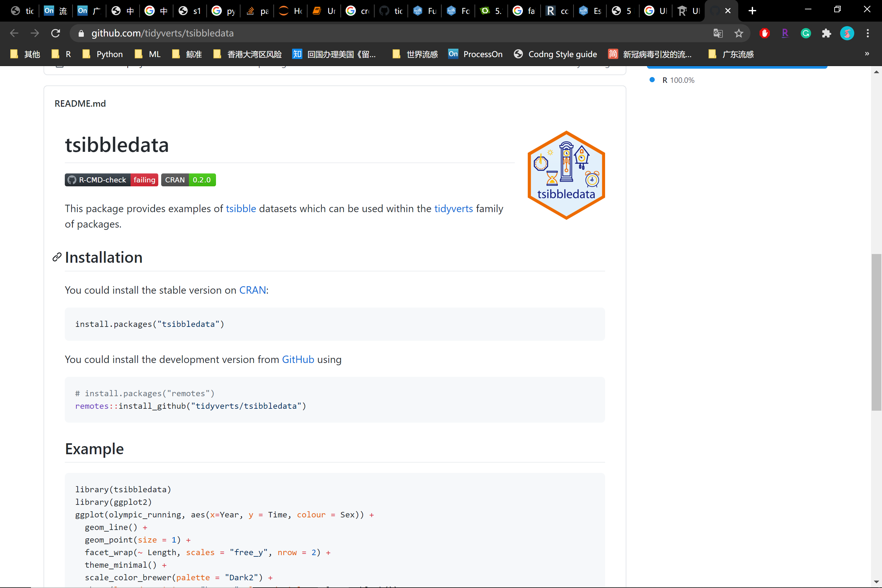The height and width of the screenshot is (588, 882).
Task: Open the ML bookmarks folder
Action: point(147,54)
